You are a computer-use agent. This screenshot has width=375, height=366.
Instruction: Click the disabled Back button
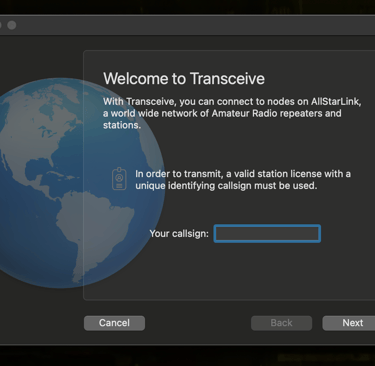(281, 323)
